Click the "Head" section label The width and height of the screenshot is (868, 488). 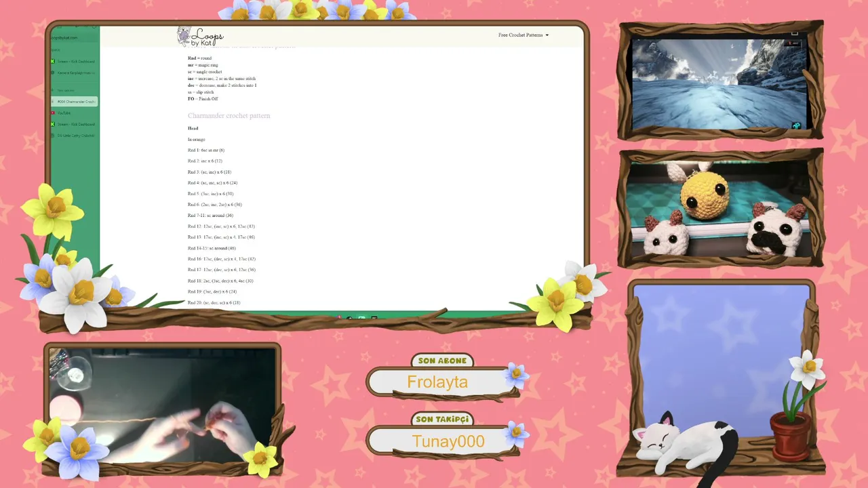click(193, 128)
